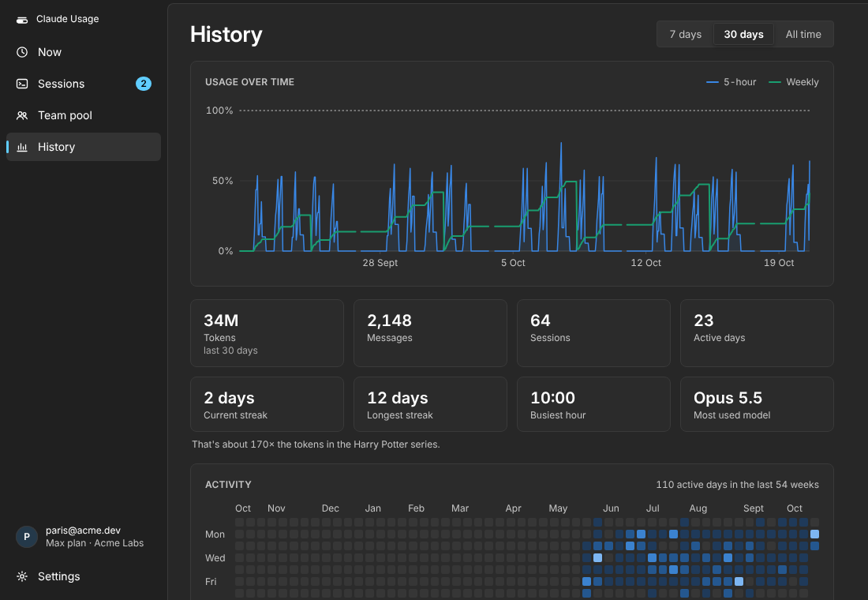Open Settings from the sidebar
This screenshot has width=868, height=600.
(84, 576)
